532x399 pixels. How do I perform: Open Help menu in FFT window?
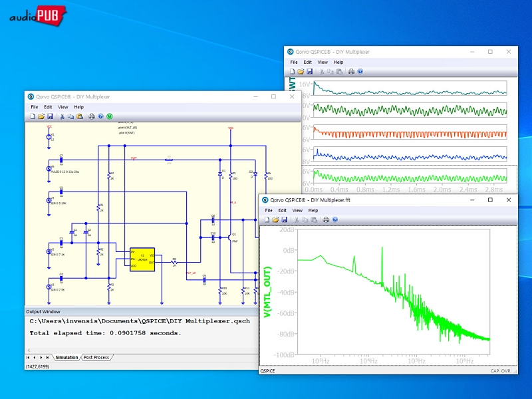313,210
